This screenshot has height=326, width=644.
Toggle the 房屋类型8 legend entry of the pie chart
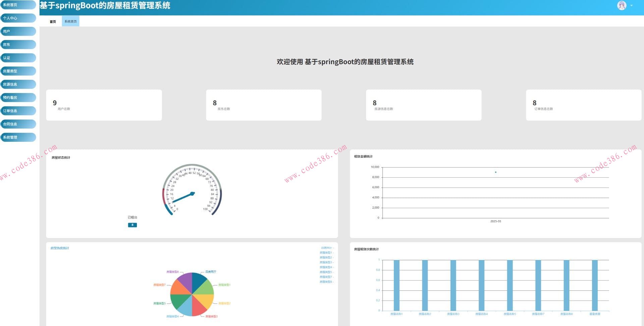pyautogui.click(x=326, y=282)
